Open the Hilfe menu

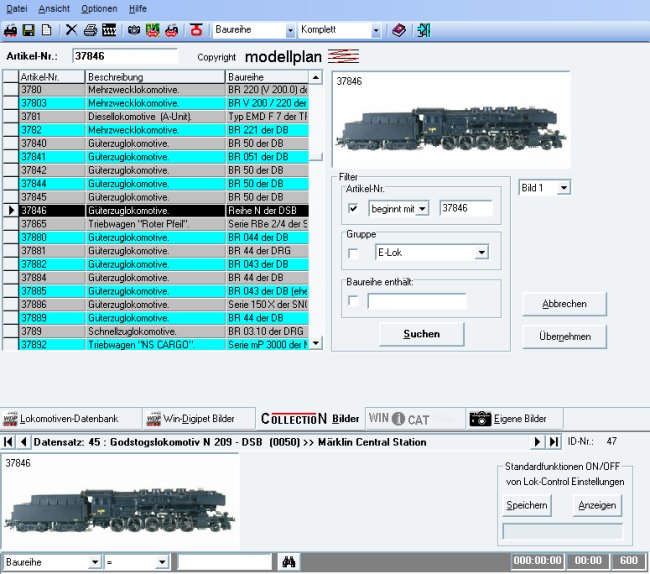(x=138, y=9)
